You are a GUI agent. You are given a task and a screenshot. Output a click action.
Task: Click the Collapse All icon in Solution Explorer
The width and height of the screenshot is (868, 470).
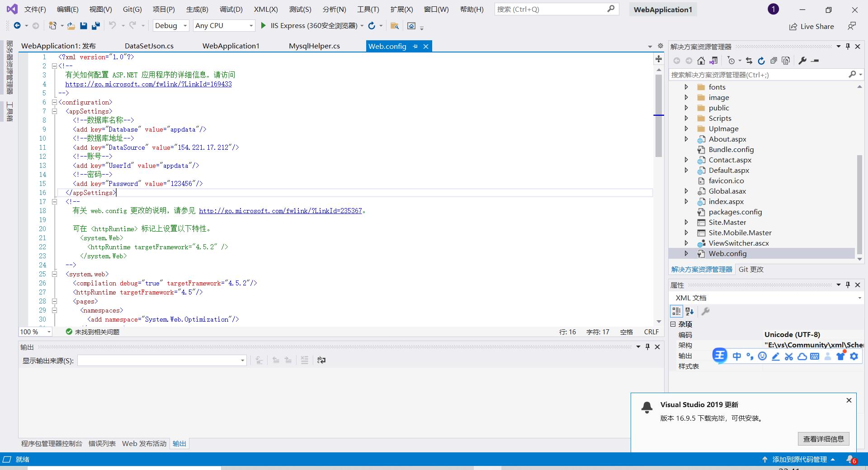coord(774,61)
